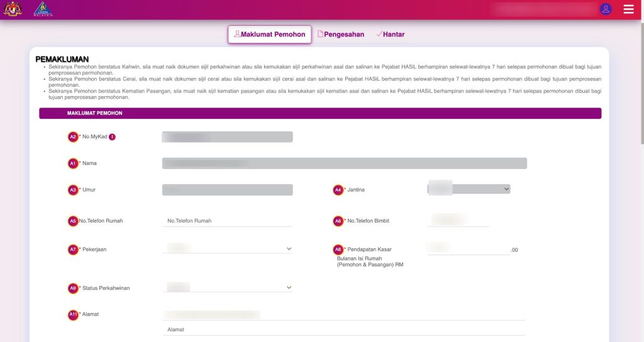Viewport: 644px width, 342px height.
Task: Focus the No.Telefon Bimbit field
Action: (458, 220)
